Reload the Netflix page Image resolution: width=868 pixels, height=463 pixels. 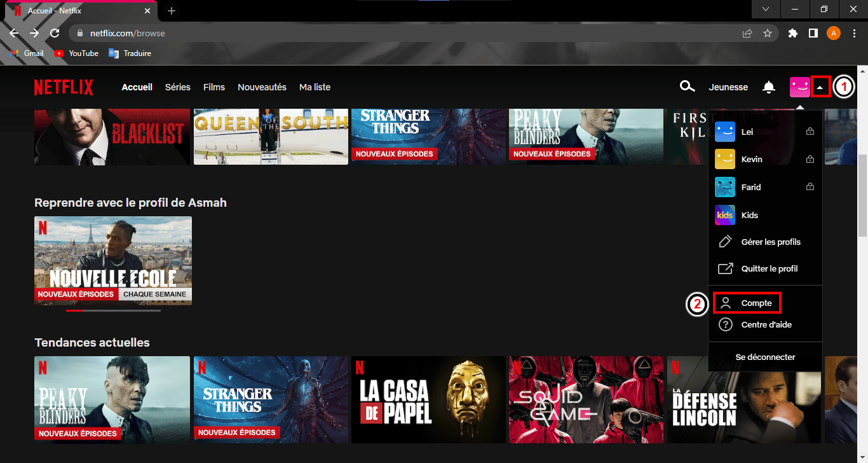coord(55,33)
